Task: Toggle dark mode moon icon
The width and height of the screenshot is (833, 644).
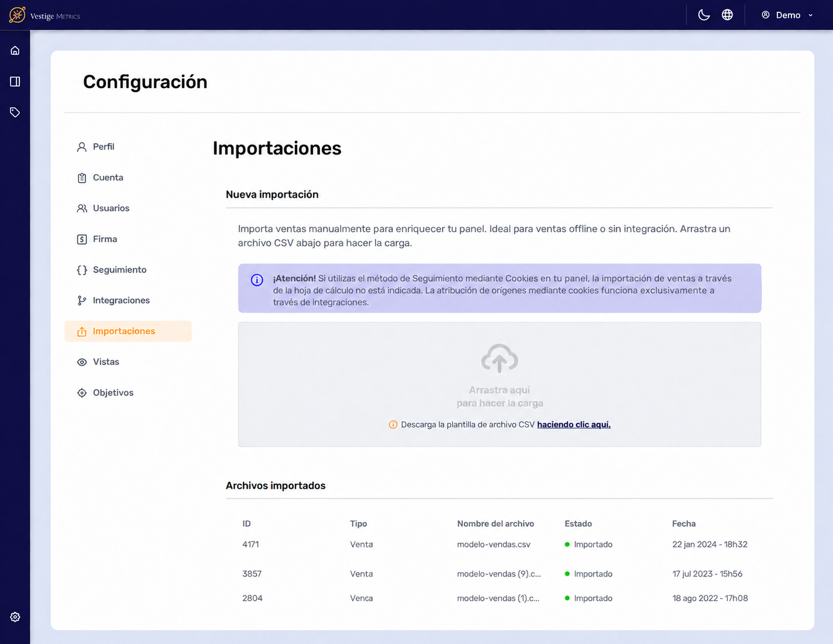Action: click(x=704, y=15)
